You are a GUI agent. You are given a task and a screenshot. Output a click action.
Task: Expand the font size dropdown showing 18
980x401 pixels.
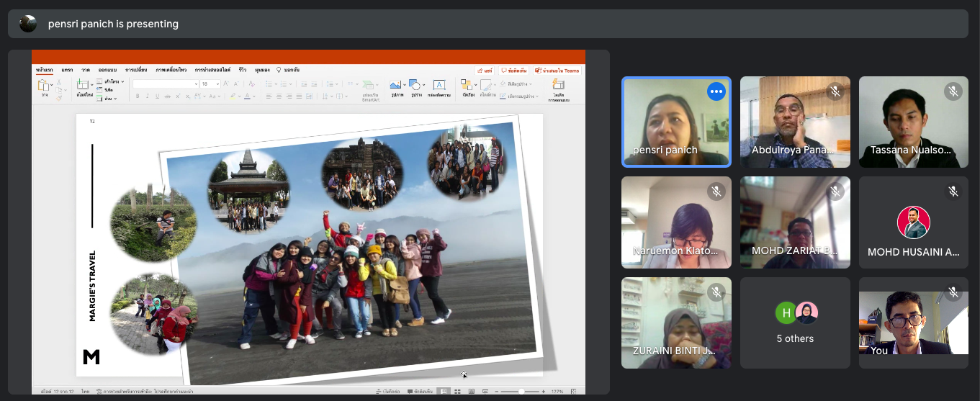point(217,84)
